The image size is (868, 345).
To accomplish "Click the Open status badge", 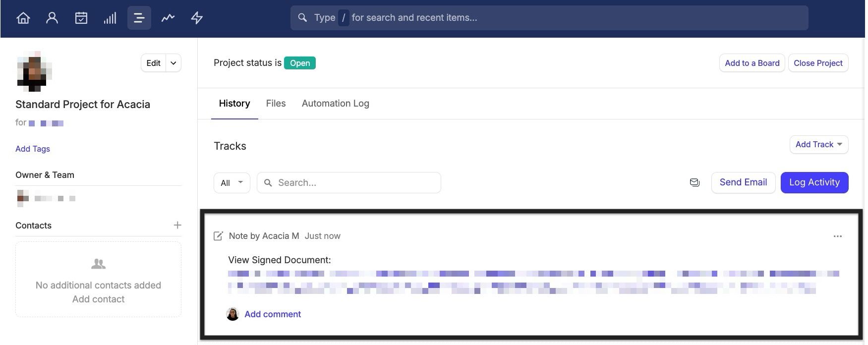I will click(x=300, y=63).
